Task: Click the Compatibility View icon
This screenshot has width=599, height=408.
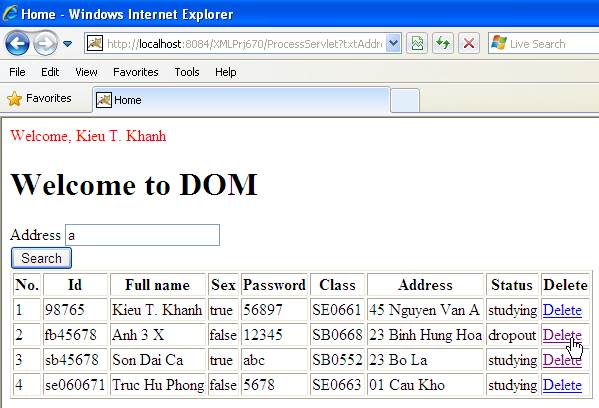Action: pos(417,44)
